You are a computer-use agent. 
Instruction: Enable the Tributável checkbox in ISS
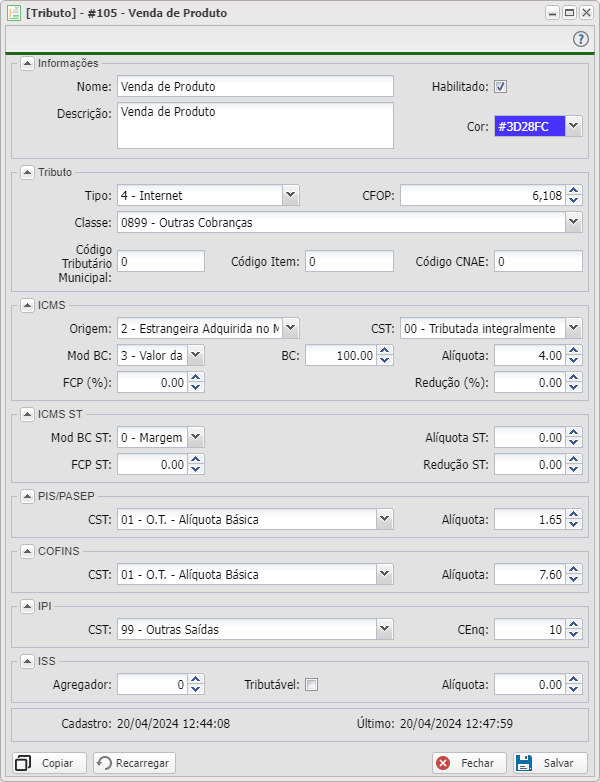[x=311, y=685]
